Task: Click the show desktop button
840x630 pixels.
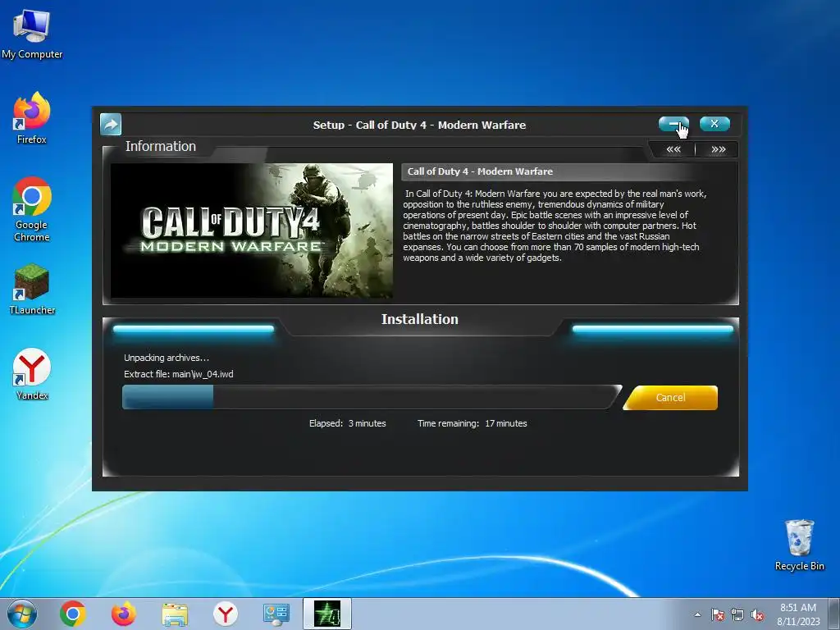Action: (835, 614)
